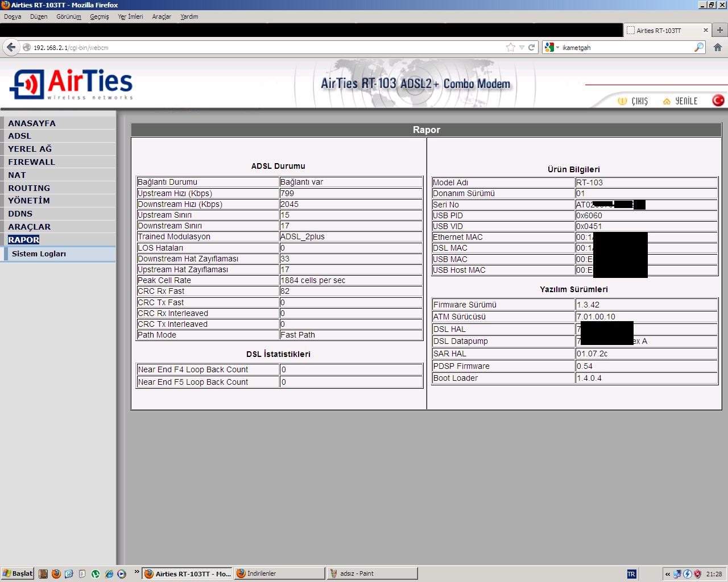
Task: Click the security shield alert tray icon
Action: 697,574
